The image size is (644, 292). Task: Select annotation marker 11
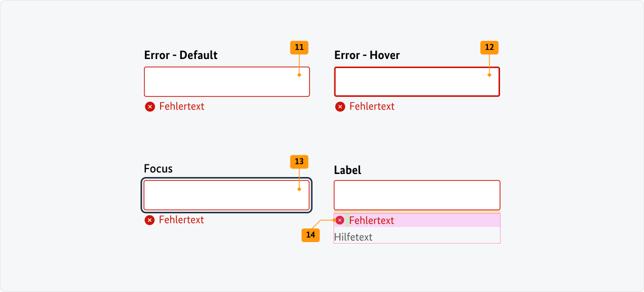[x=299, y=47]
